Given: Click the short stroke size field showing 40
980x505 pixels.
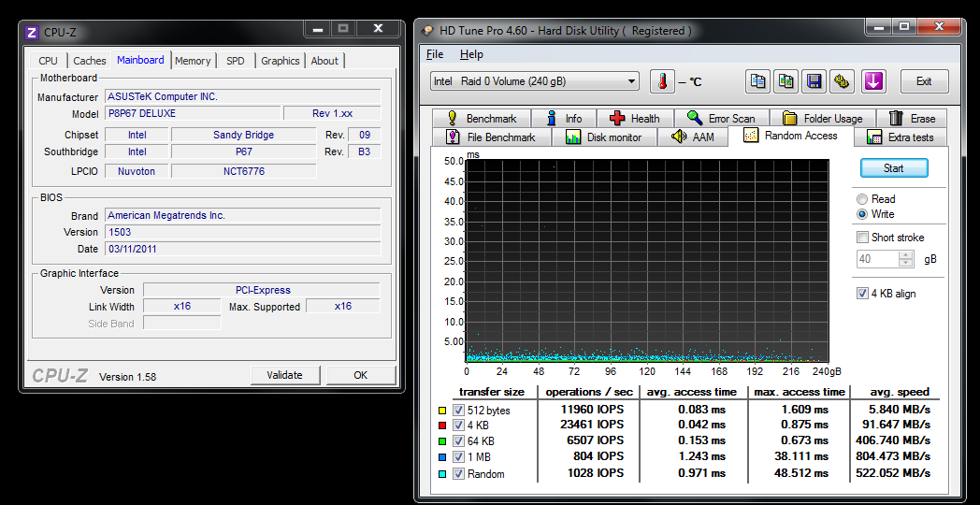Looking at the screenshot, I should point(877,259).
